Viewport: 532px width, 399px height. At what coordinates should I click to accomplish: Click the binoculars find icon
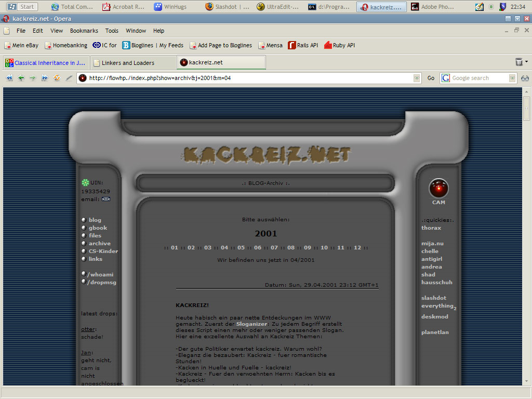pos(525,78)
